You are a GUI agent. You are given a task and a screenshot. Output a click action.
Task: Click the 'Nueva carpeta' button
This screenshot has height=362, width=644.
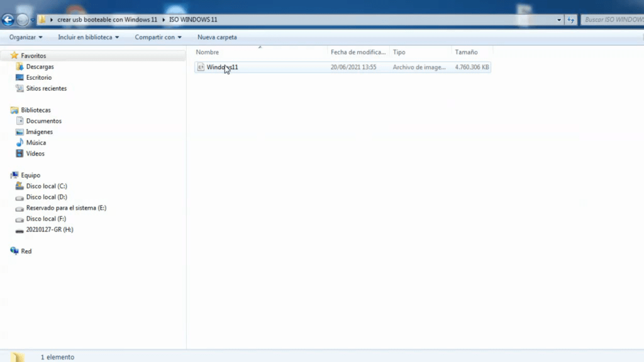(217, 37)
